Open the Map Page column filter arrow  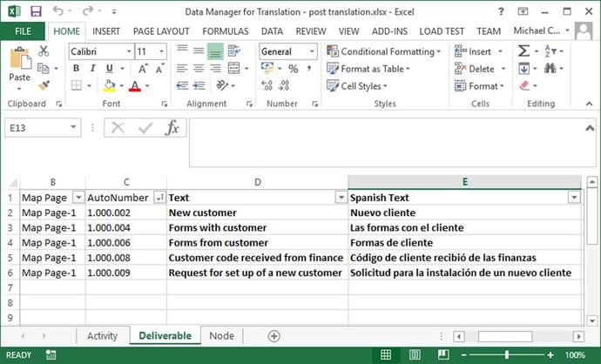[78, 198]
